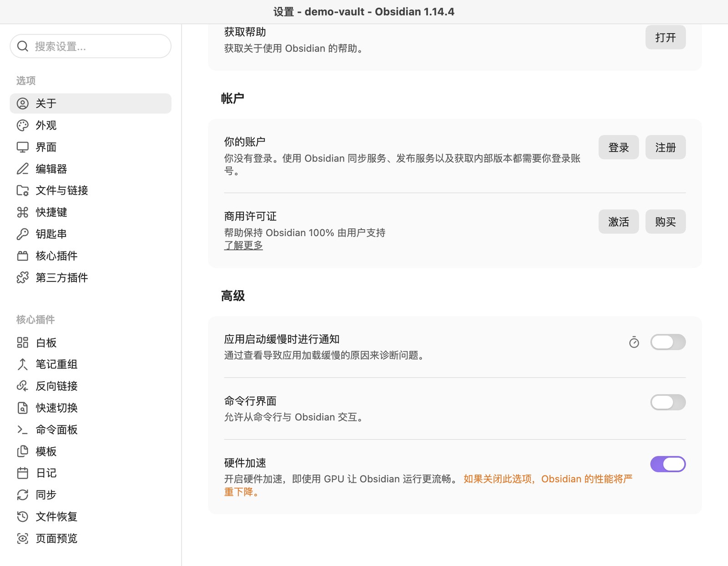Click the 快捷键 command-key icon
This screenshot has width=728, height=566.
23,212
